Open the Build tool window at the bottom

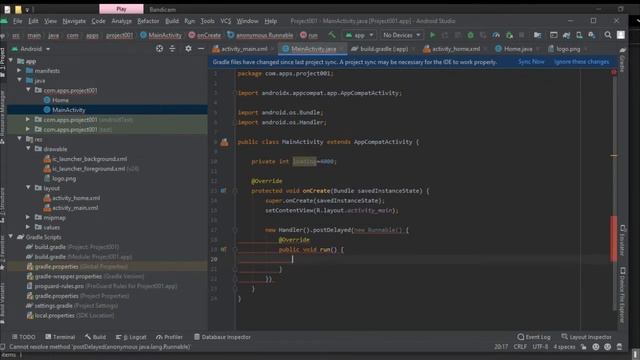tap(96, 337)
